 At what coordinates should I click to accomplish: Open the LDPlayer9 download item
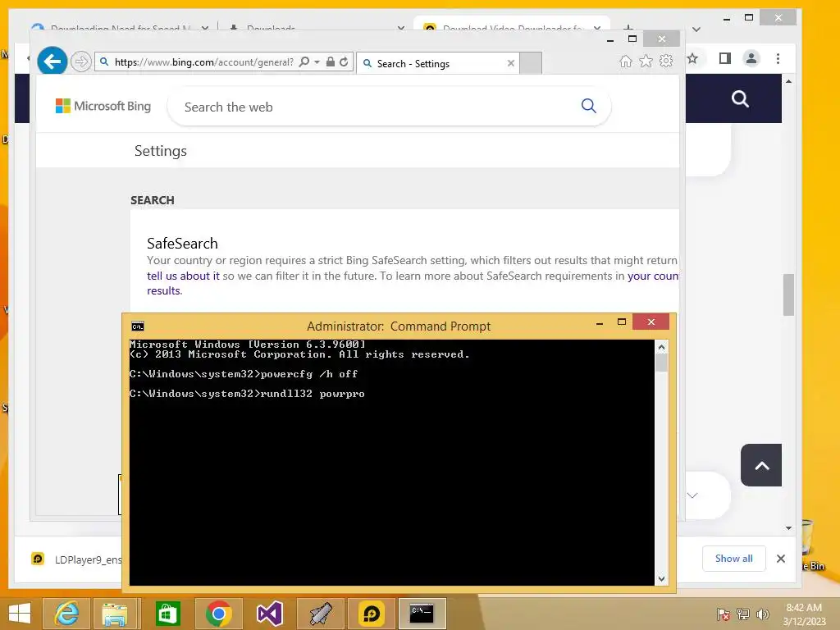(x=76, y=559)
